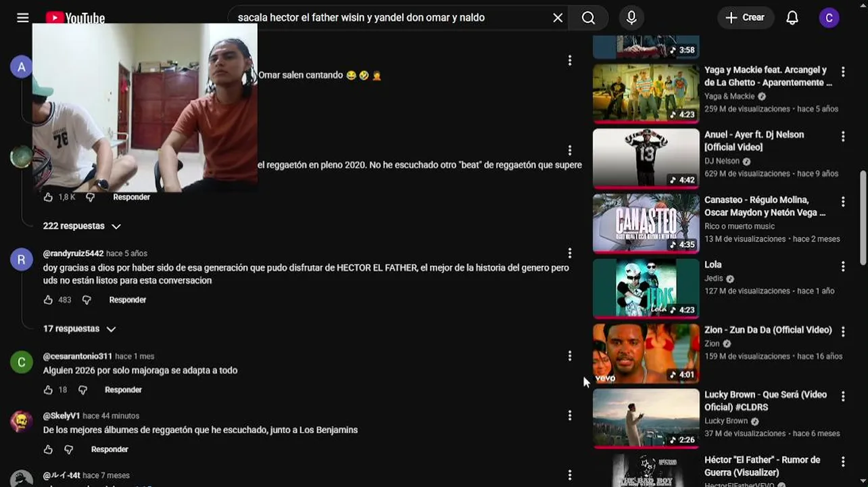Screen dimensions: 868x487
Task: Reply to @SkelyV1's comment
Action: pos(110,449)
